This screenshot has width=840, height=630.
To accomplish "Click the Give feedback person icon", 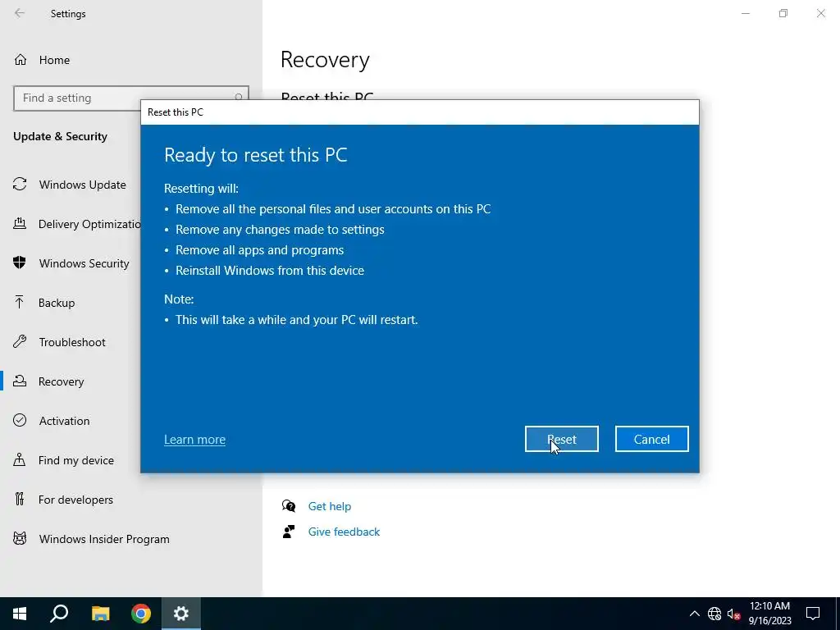I will pyautogui.click(x=289, y=532).
